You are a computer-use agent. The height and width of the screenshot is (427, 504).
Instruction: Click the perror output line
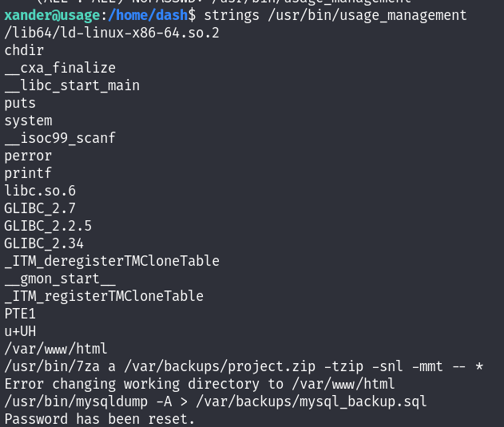click(x=28, y=156)
